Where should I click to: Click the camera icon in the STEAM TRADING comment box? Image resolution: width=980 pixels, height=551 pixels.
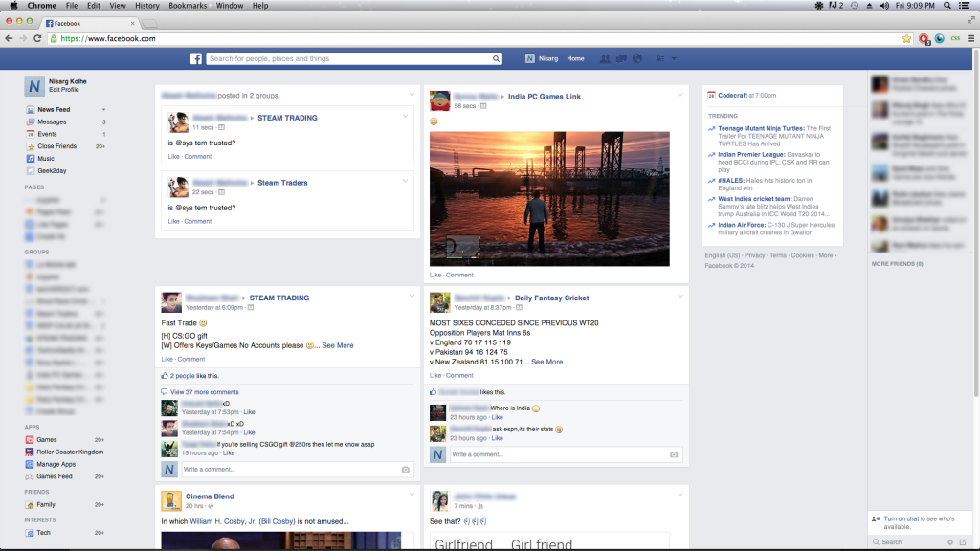coord(406,469)
